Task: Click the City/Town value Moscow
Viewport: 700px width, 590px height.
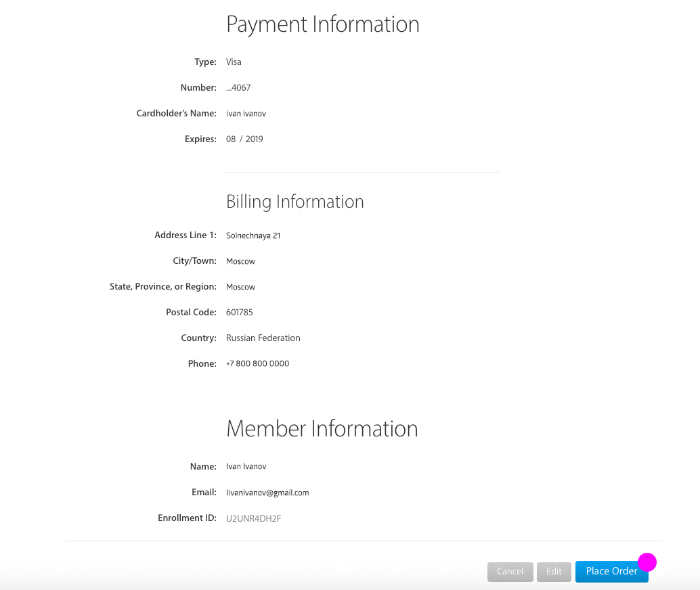Action: (240, 261)
